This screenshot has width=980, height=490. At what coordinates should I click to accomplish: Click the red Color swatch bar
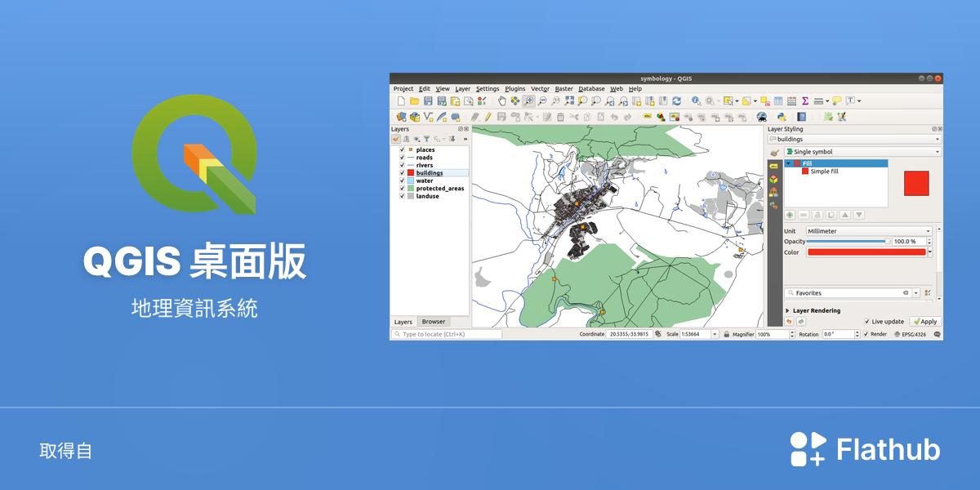pos(866,252)
